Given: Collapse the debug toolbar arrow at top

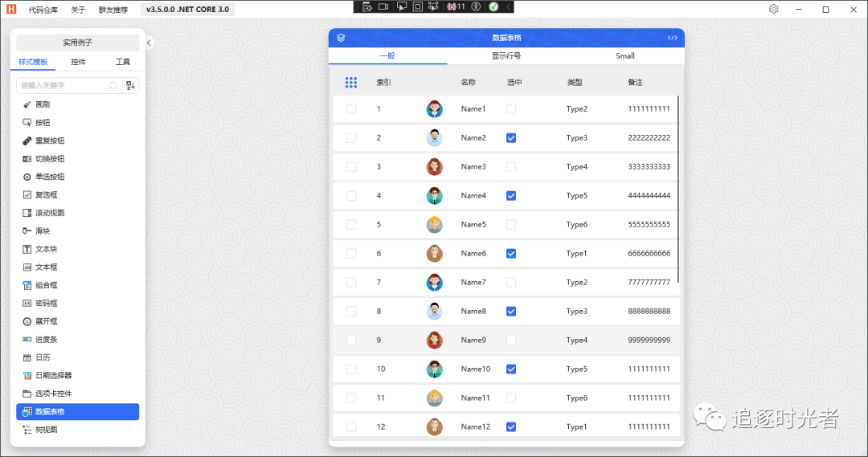Looking at the screenshot, I should tap(509, 6).
